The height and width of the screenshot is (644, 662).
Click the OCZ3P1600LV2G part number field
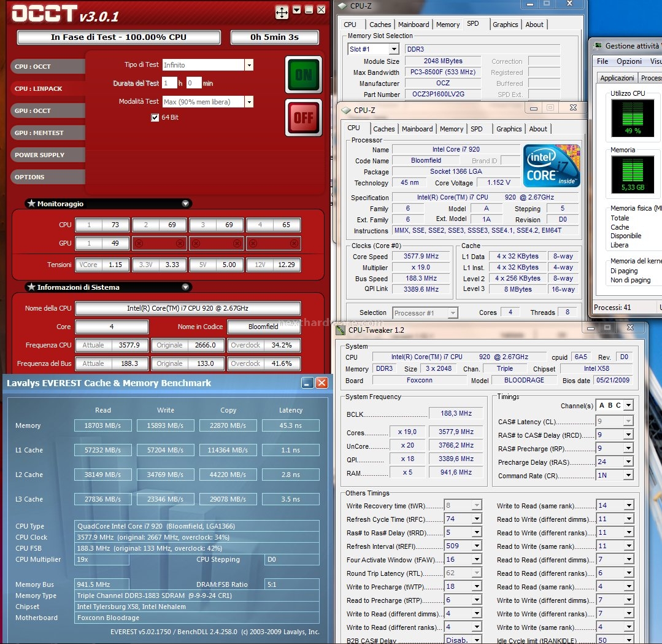[443, 94]
